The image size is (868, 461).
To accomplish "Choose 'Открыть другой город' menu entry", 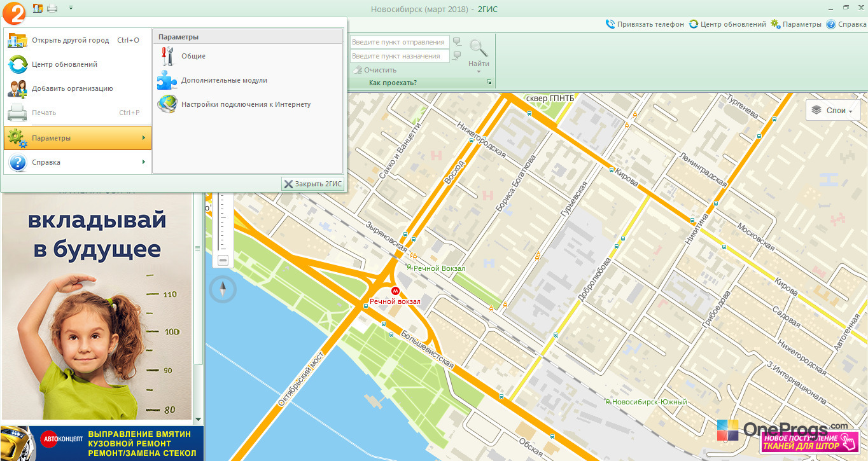I will point(78,40).
